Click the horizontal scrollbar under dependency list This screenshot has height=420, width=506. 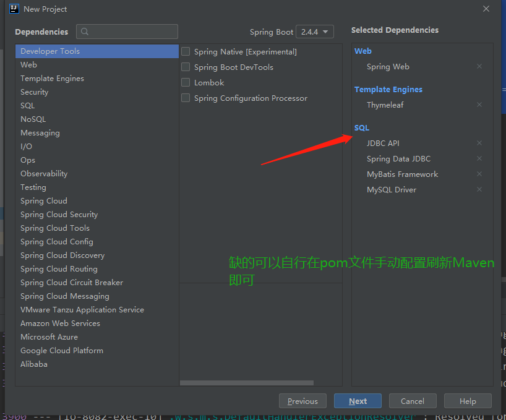[247, 383]
